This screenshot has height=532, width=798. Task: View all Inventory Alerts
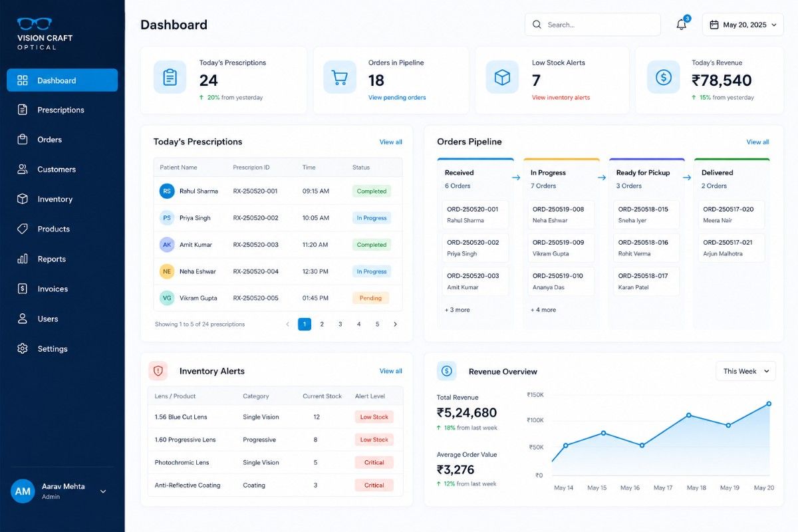tap(390, 371)
